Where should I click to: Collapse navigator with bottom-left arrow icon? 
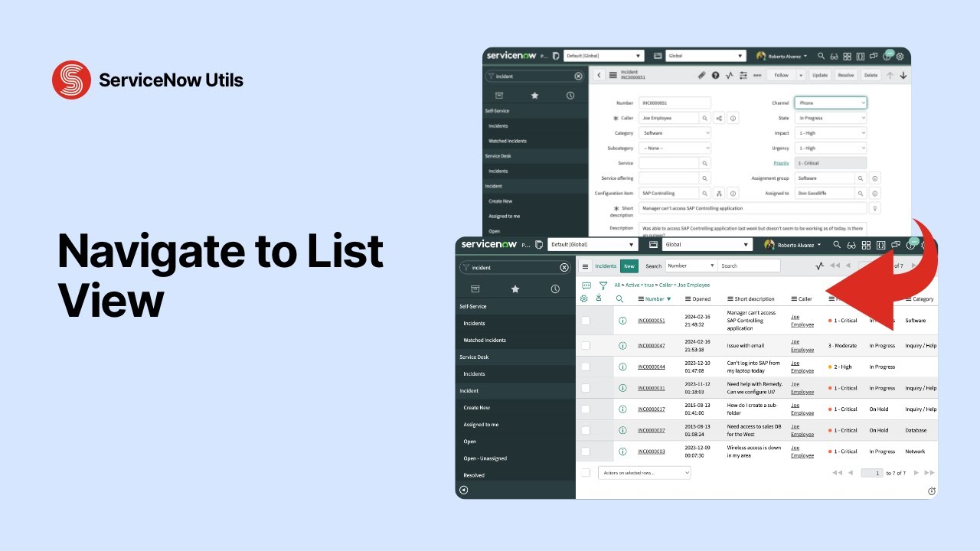(464, 490)
